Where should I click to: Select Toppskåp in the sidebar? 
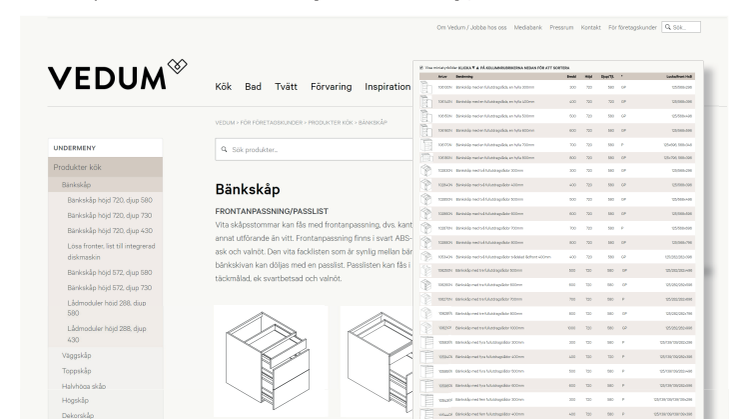tap(76, 370)
